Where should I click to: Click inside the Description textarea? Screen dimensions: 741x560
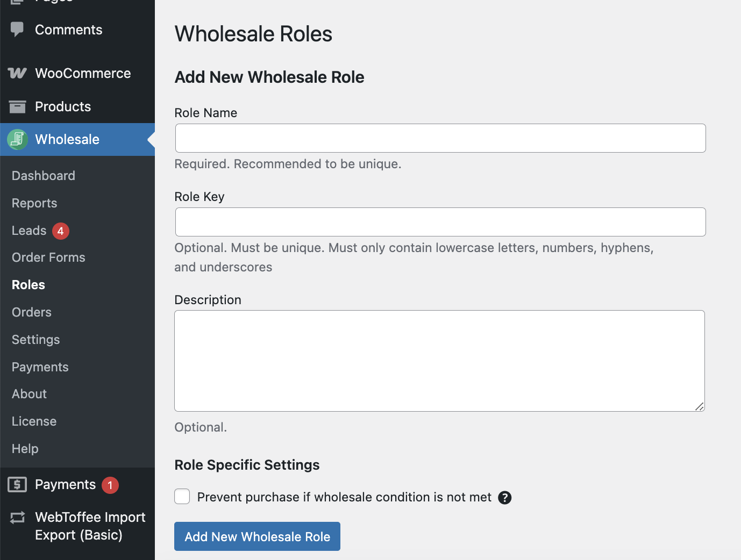(x=439, y=361)
